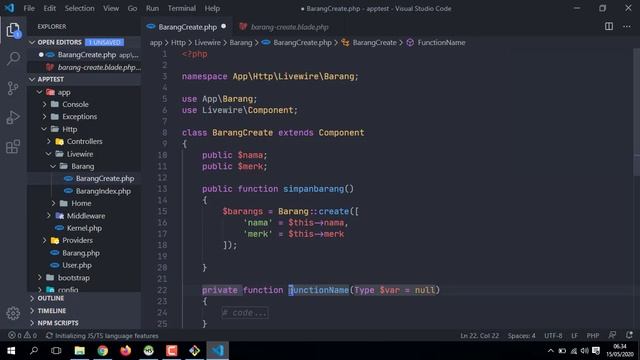Expand the Timeline panel
Viewport: 640px width, 360px height.
click(84, 311)
